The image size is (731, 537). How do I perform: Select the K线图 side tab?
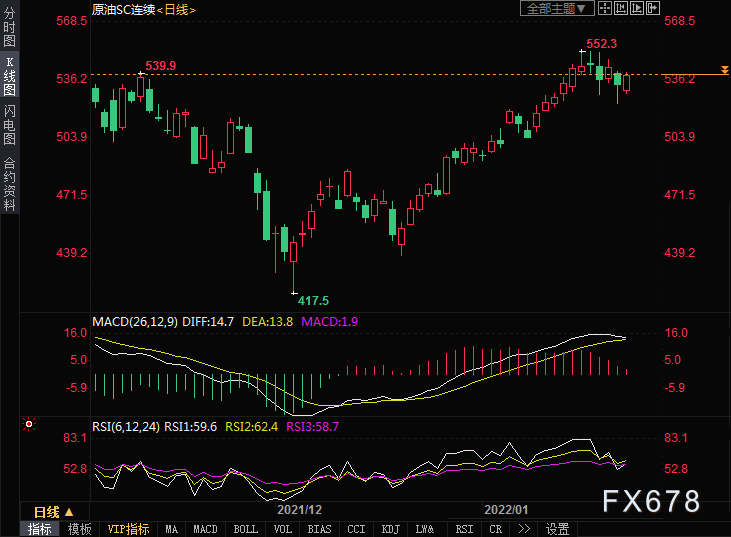[x=9, y=77]
